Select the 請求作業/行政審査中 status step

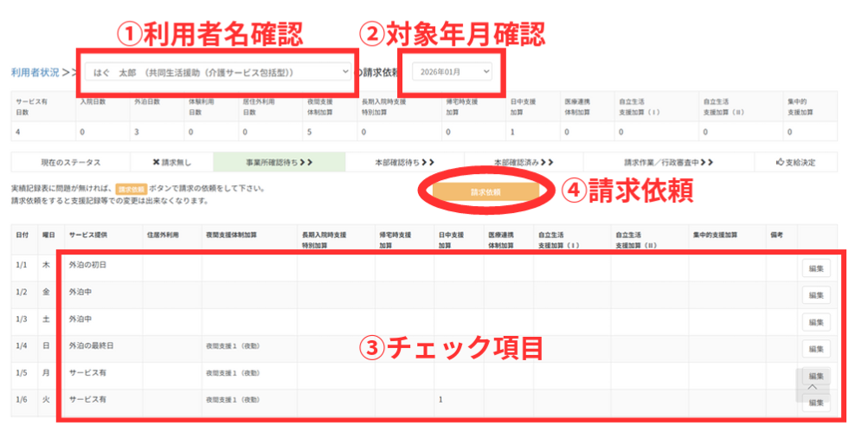pyautogui.click(x=669, y=162)
